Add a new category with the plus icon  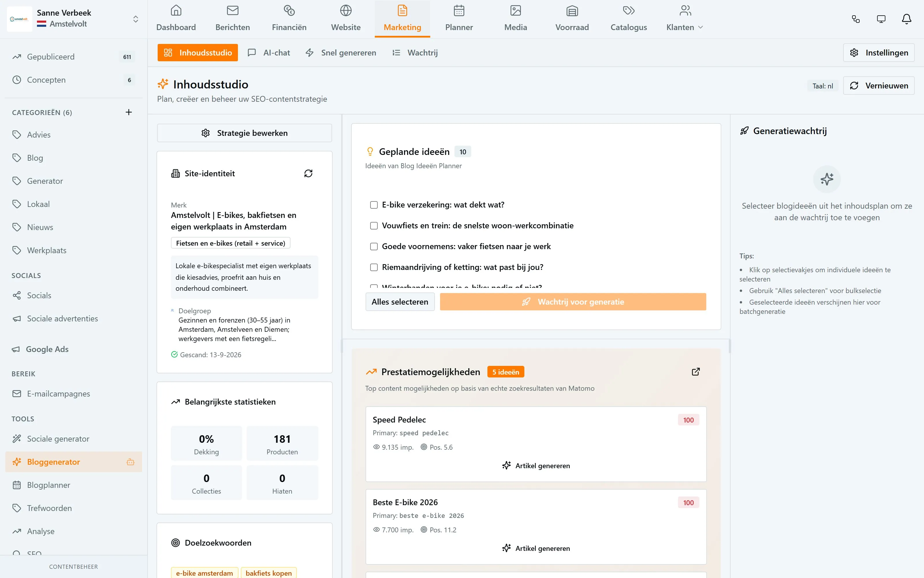129,112
